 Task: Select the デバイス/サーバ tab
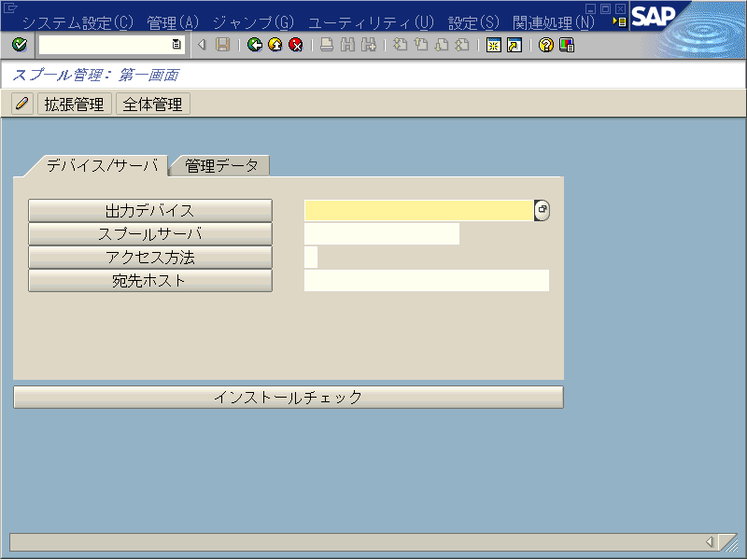coord(102,166)
